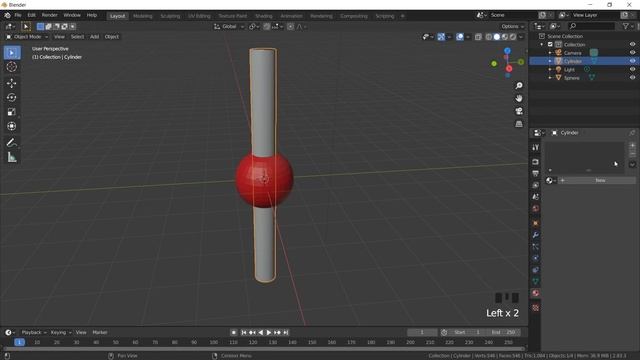Viewport: 640px width, 360px height.
Task: Expand the Camera tree item
Action: pyautogui.click(x=550, y=53)
